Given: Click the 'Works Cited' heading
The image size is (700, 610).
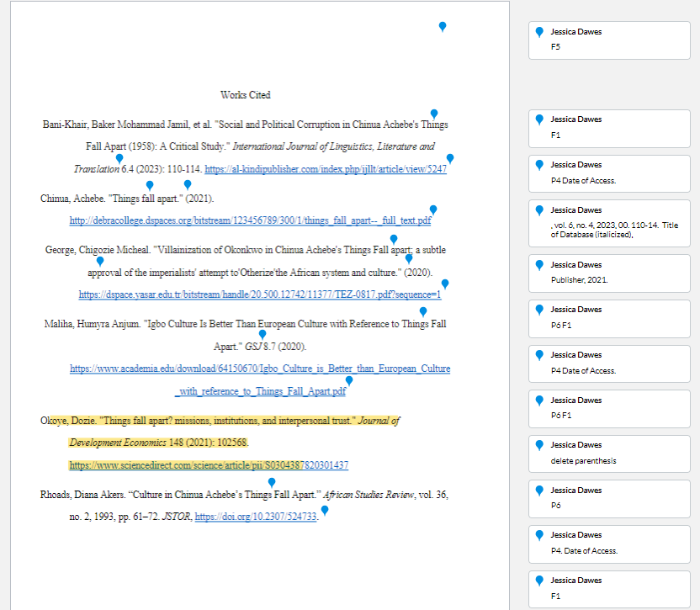Looking at the screenshot, I should pyautogui.click(x=246, y=95).
